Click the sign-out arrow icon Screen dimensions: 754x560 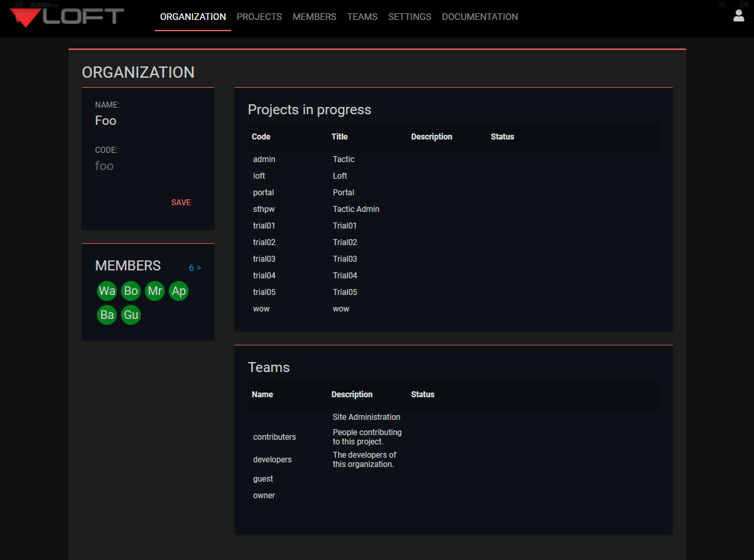(x=744, y=5)
